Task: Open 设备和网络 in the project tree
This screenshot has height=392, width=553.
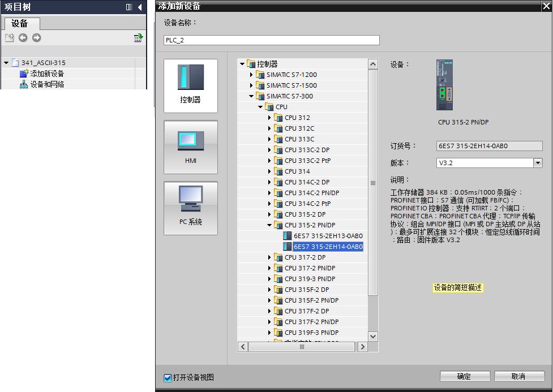Action: click(47, 84)
